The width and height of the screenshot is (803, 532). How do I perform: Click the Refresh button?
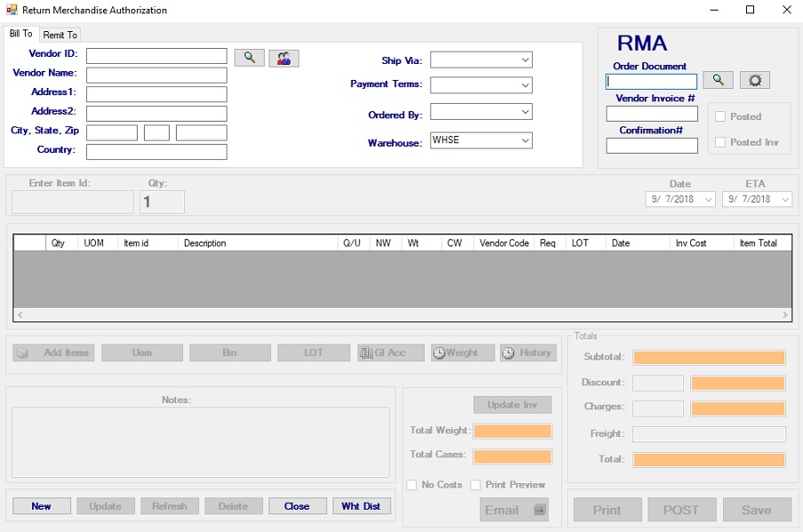170,506
